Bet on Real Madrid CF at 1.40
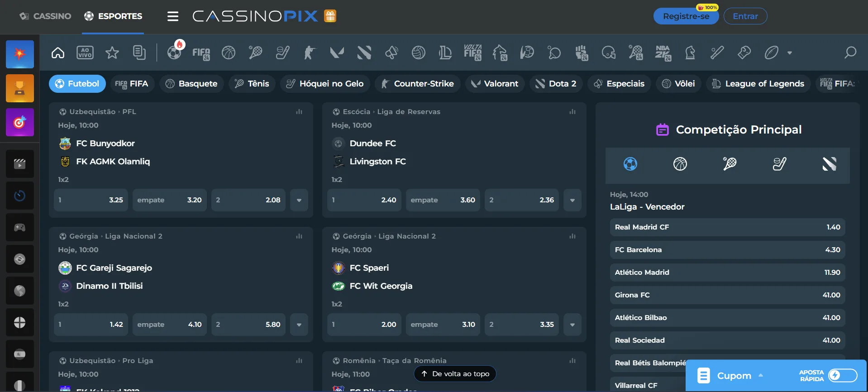This screenshot has height=392, width=868. pos(727,227)
